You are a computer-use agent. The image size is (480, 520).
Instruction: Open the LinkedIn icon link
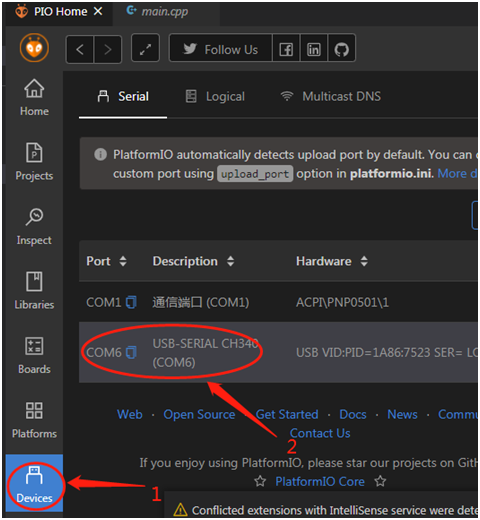pyautogui.click(x=314, y=48)
